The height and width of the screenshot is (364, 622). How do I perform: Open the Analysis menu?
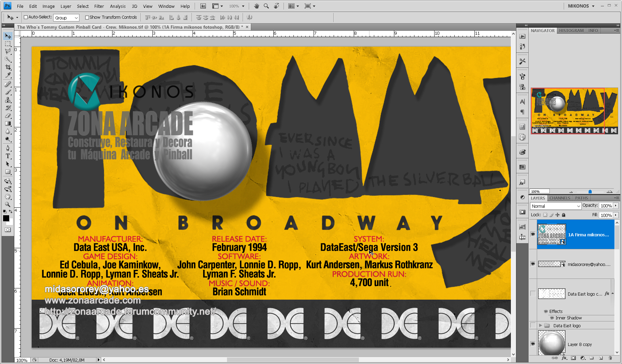[x=118, y=6]
